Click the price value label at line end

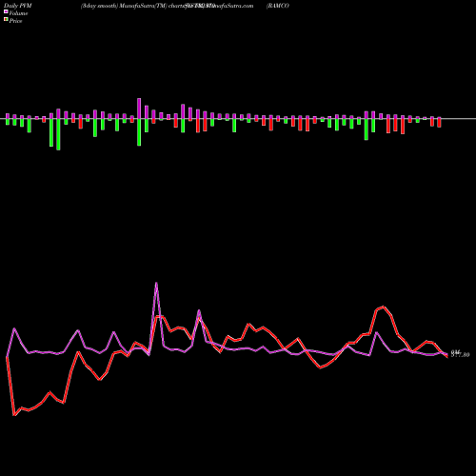(x=460, y=354)
